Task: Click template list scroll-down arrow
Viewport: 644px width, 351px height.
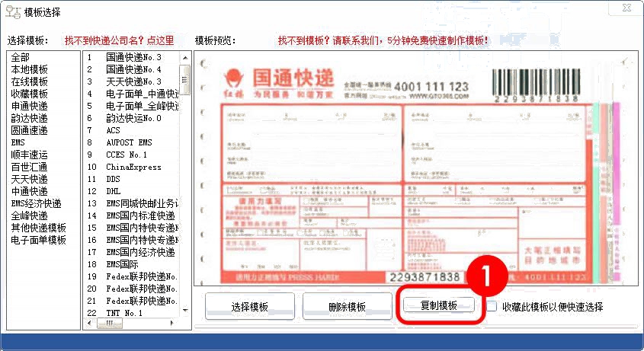Action: 185,310
